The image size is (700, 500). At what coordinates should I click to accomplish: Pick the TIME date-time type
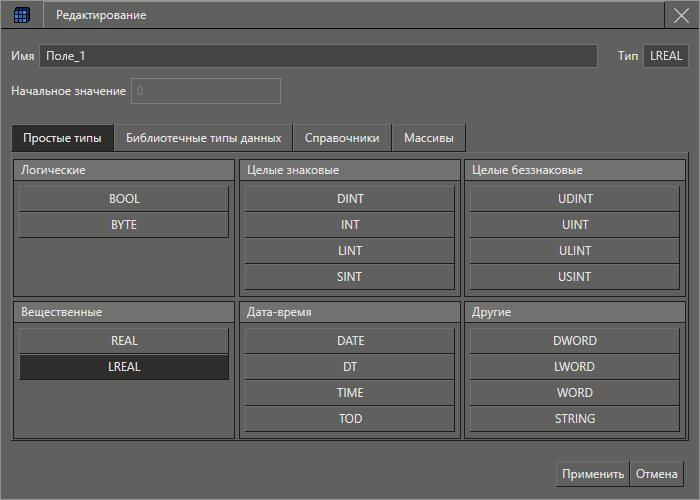(x=350, y=393)
